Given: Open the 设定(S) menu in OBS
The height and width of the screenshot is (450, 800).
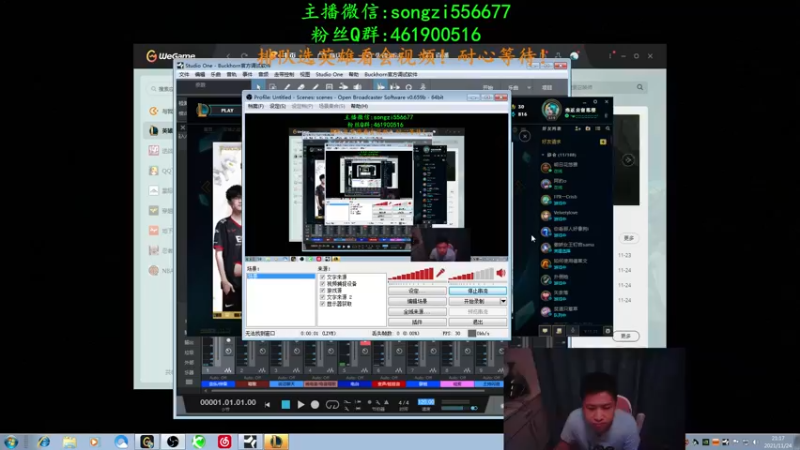Looking at the screenshot, I should [278, 106].
